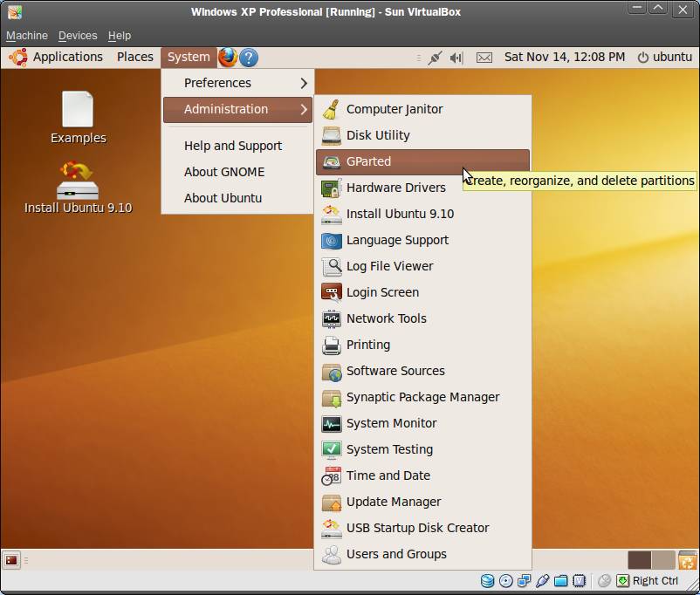Click the Administration submenu arrow

[x=304, y=109]
